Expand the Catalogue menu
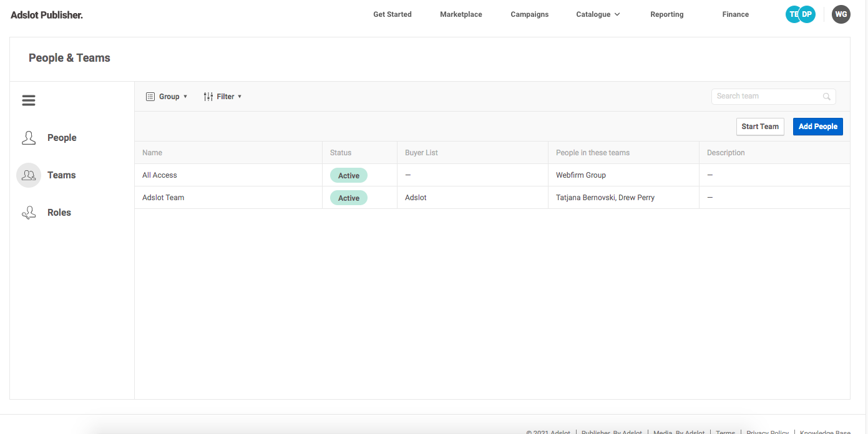The width and height of the screenshot is (868, 434). 598,14
